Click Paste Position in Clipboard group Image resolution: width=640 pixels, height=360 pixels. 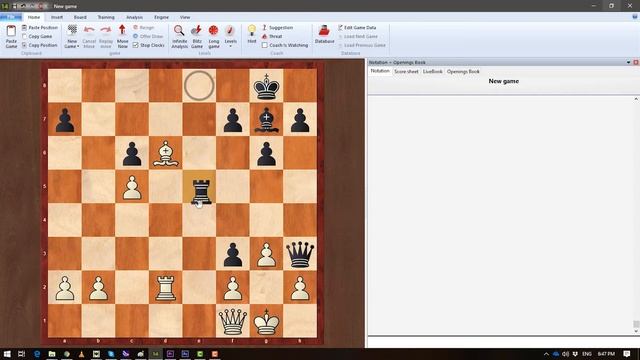(x=40, y=27)
